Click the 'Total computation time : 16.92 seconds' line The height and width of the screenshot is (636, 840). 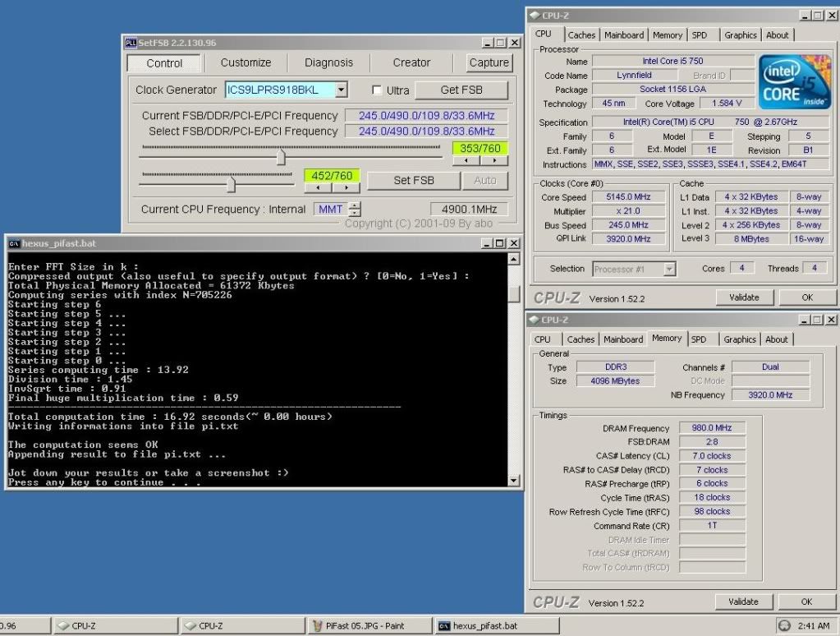(x=170, y=417)
